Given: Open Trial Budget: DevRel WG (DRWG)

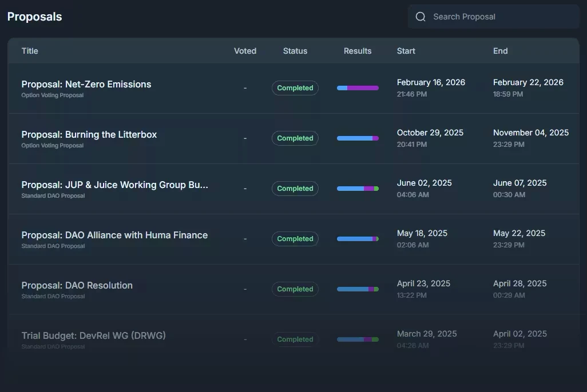Looking at the screenshot, I should pyautogui.click(x=94, y=335).
